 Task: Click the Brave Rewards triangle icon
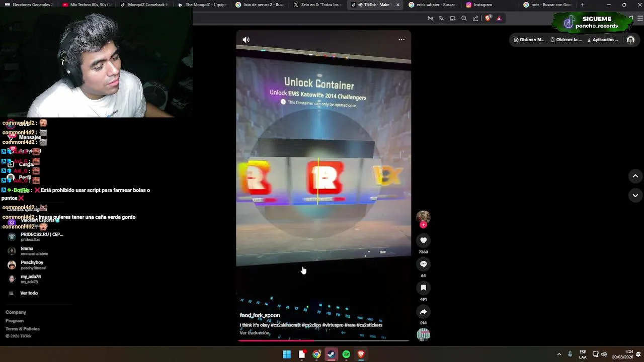coord(499,18)
